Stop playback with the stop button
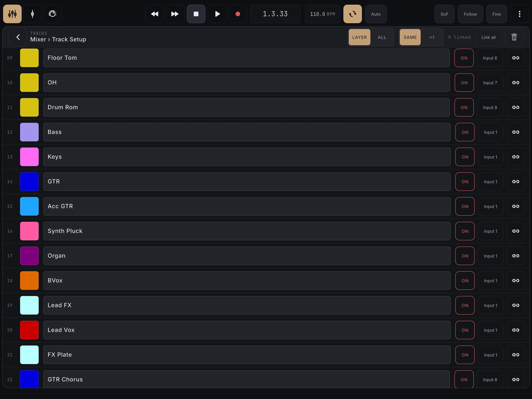The image size is (532, 399). pyautogui.click(x=196, y=14)
